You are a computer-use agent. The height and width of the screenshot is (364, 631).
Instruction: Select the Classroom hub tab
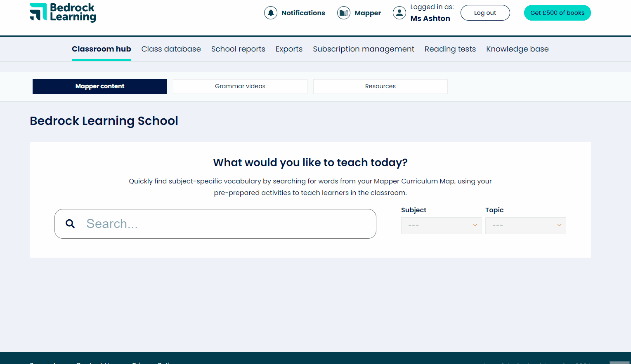pos(102,49)
